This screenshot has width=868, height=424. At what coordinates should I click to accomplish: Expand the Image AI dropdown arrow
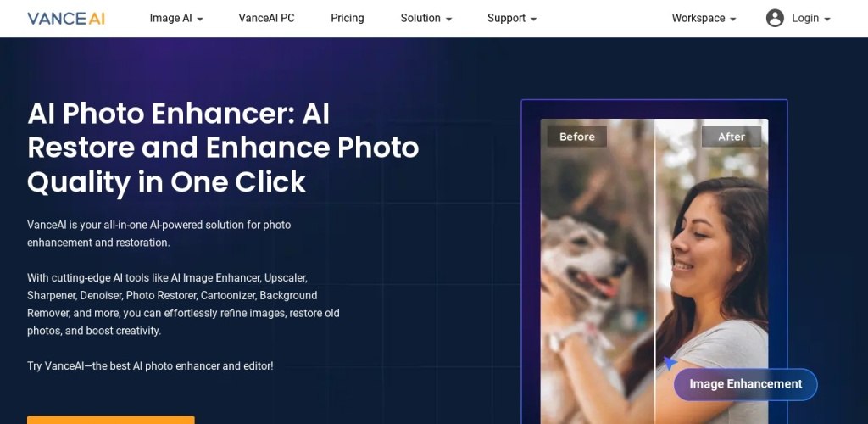point(200,19)
